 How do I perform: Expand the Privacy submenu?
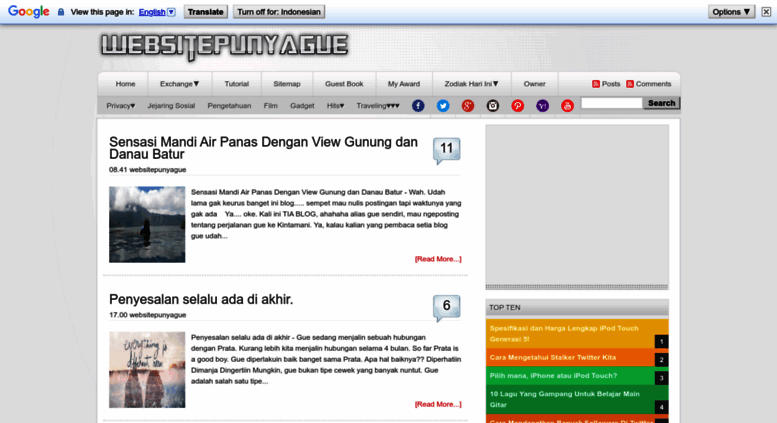(120, 106)
